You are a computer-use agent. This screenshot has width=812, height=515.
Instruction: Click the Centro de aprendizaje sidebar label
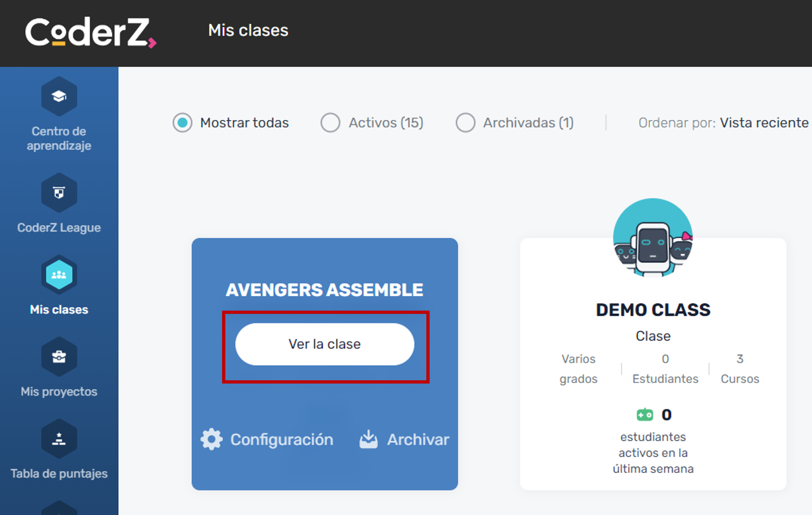(x=59, y=138)
